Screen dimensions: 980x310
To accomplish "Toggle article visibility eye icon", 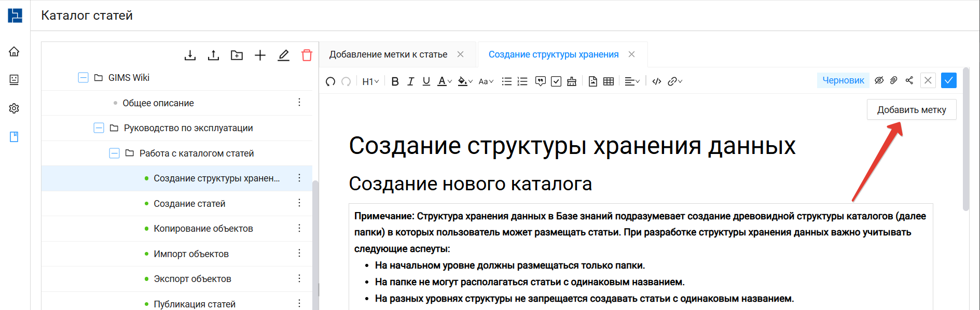I will click(x=879, y=80).
